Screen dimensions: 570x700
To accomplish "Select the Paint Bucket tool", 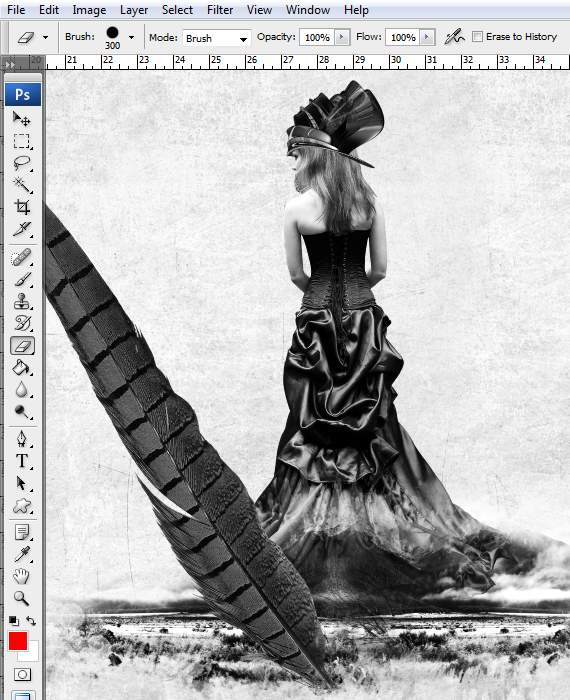I will click(21, 368).
